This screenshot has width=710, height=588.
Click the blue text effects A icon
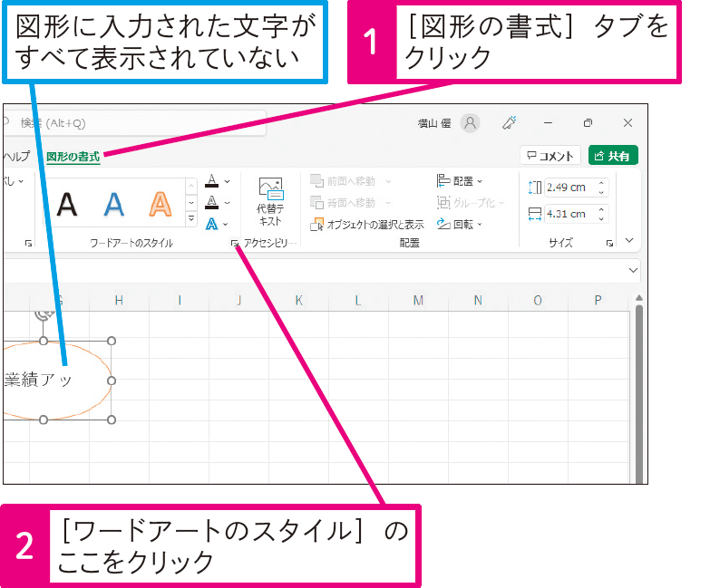pos(211,224)
